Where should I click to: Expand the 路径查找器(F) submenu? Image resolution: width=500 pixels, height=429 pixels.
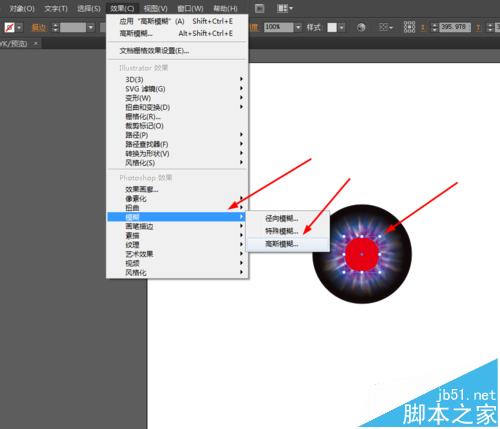pyautogui.click(x=177, y=144)
